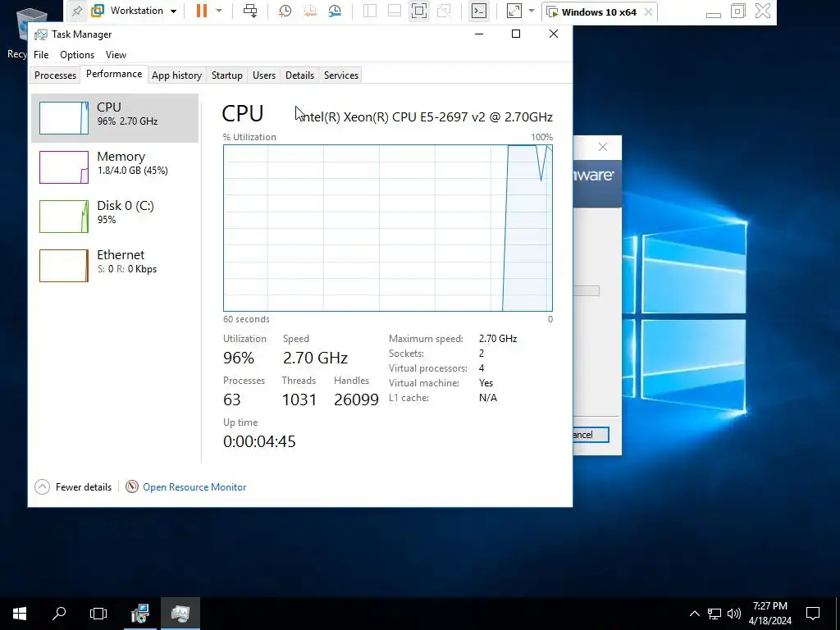The image size is (840, 630).
Task: Open the Action Center notifications icon
Action: point(813,614)
